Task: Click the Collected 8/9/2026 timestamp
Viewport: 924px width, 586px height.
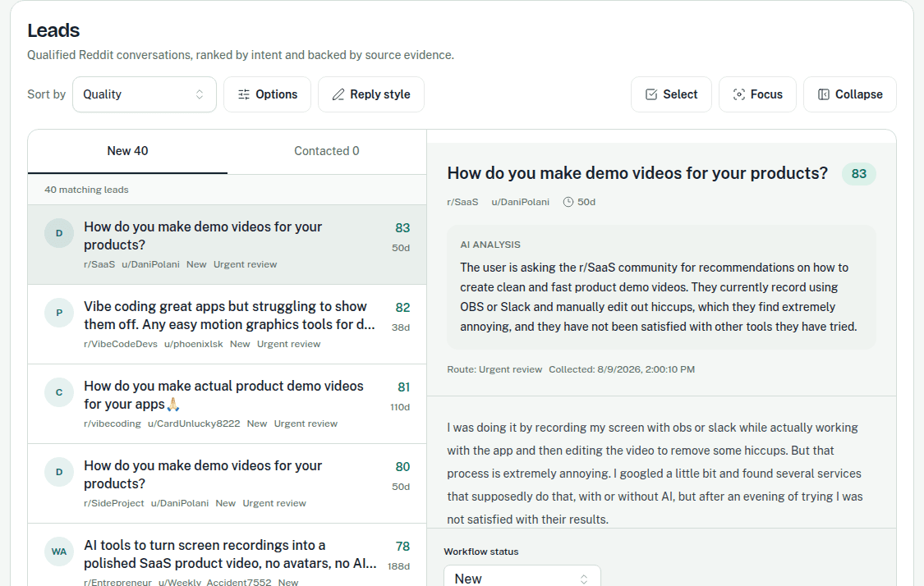Action: (x=622, y=369)
